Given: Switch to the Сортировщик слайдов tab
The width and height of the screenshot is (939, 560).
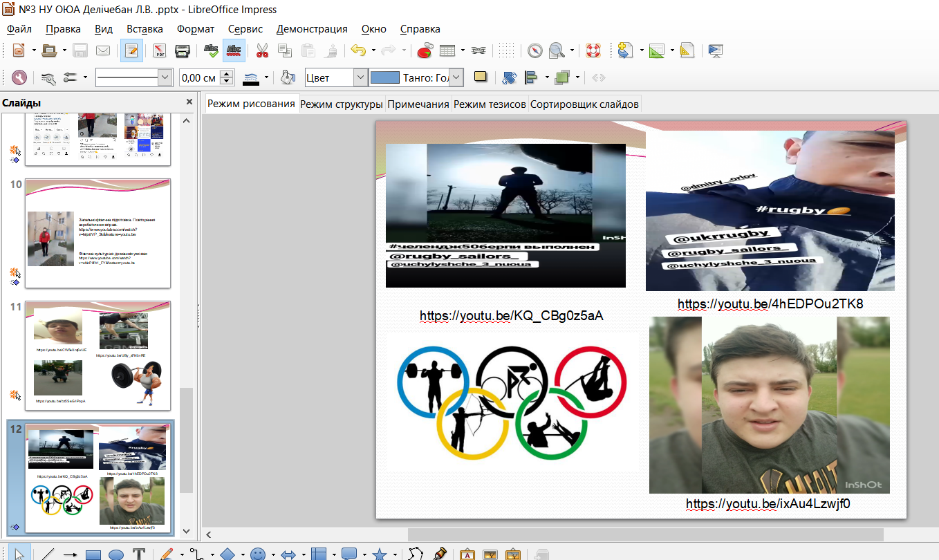Looking at the screenshot, I should pos(584,104).
